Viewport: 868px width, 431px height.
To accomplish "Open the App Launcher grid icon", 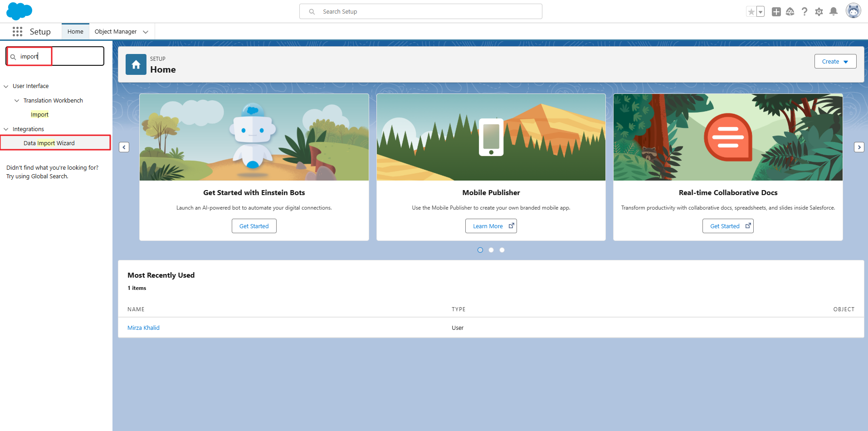I will point(17,31).
